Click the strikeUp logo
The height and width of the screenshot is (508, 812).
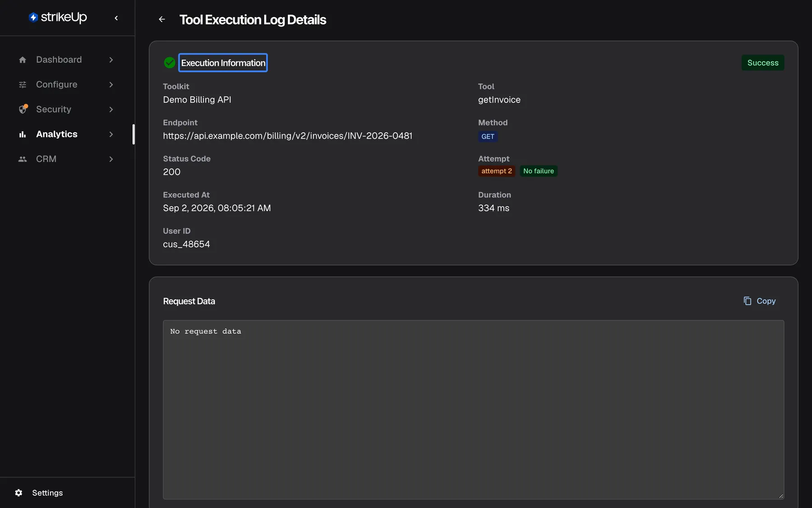point(58,17)
